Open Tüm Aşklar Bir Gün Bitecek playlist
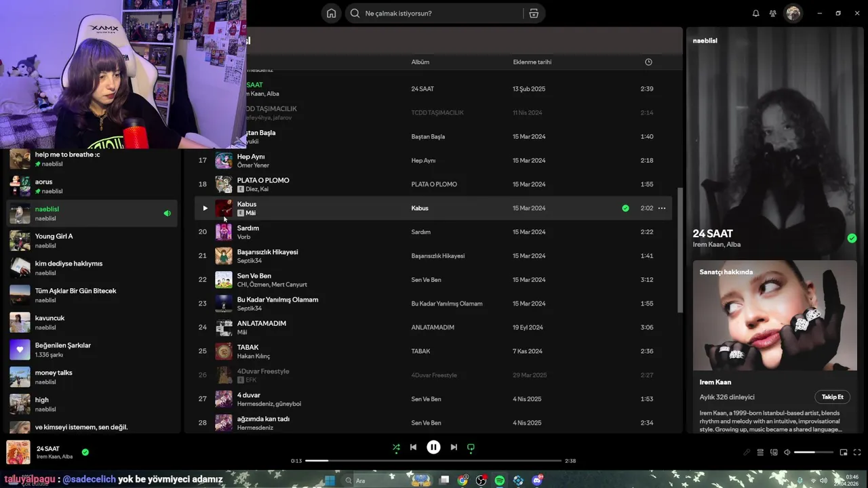The image size is (868, 488). 92,295
